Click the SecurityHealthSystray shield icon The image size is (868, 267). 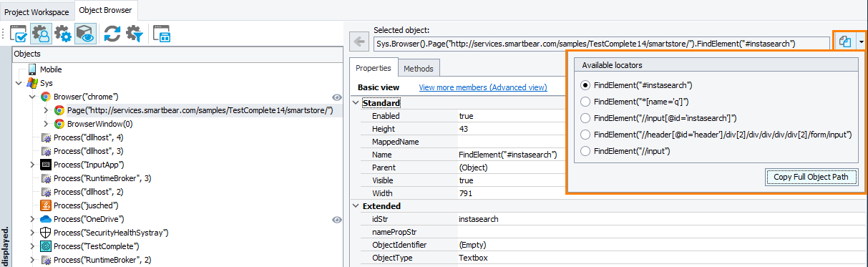45,233
